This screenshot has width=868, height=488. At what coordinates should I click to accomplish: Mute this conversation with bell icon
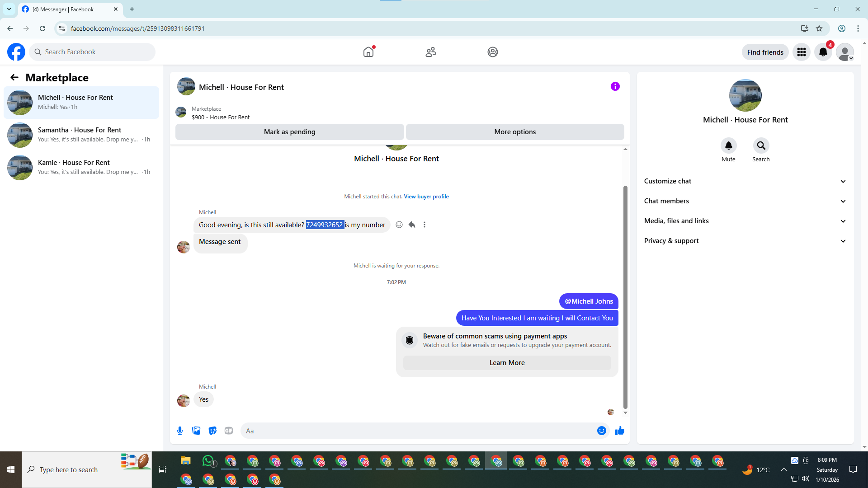coord(728,145)
